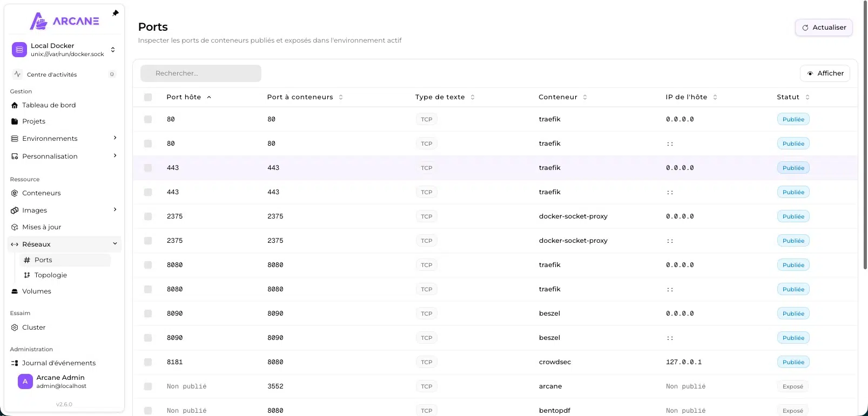Open Centre d'activités pulse icon
The width and height of the screenshot is (868, 416).
17,74
